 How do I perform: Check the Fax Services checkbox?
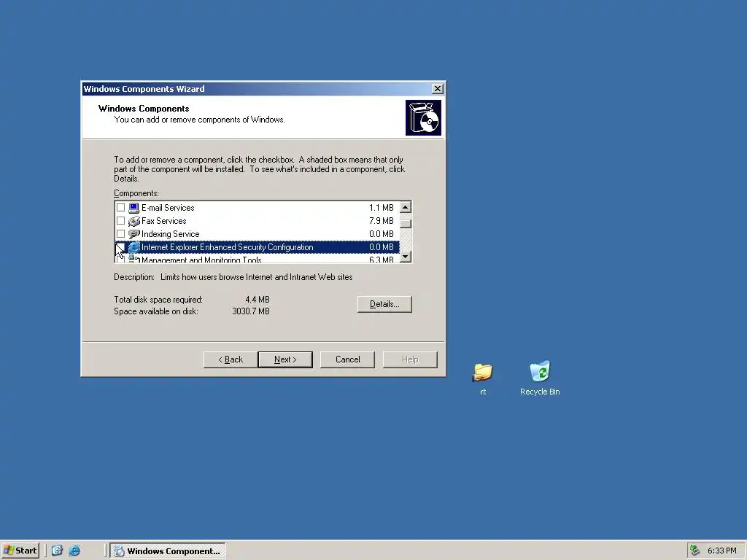120,221
